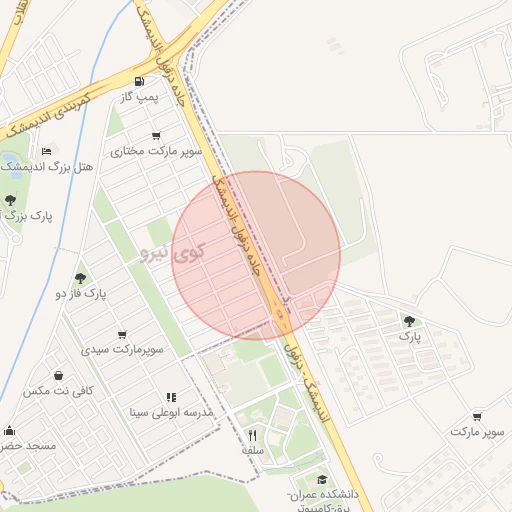Select the tree icon of پارک فاز دو
The image size is (512, 512).
80,278
